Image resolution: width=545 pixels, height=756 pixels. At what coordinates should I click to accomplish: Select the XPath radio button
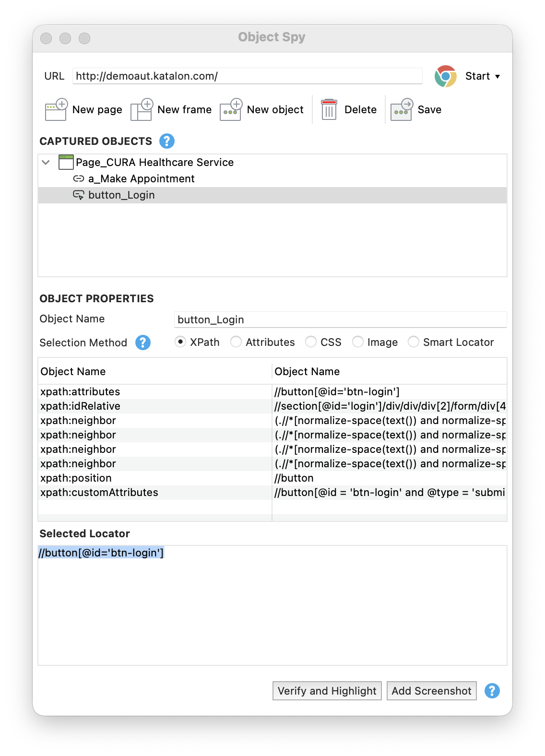point(180,342)
